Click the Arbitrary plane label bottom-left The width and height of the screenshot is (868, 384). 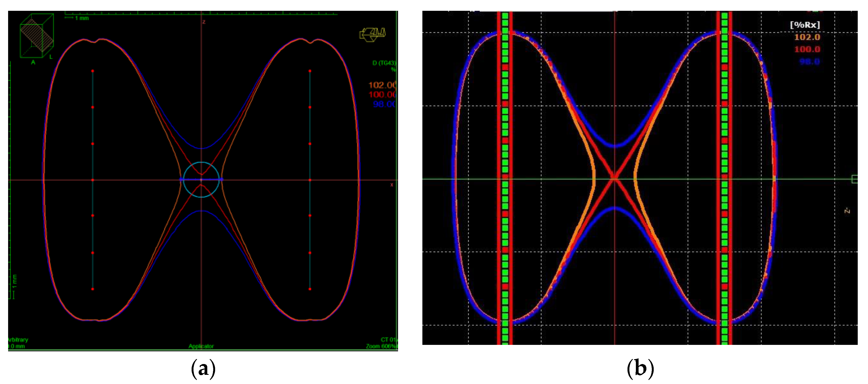18,340
